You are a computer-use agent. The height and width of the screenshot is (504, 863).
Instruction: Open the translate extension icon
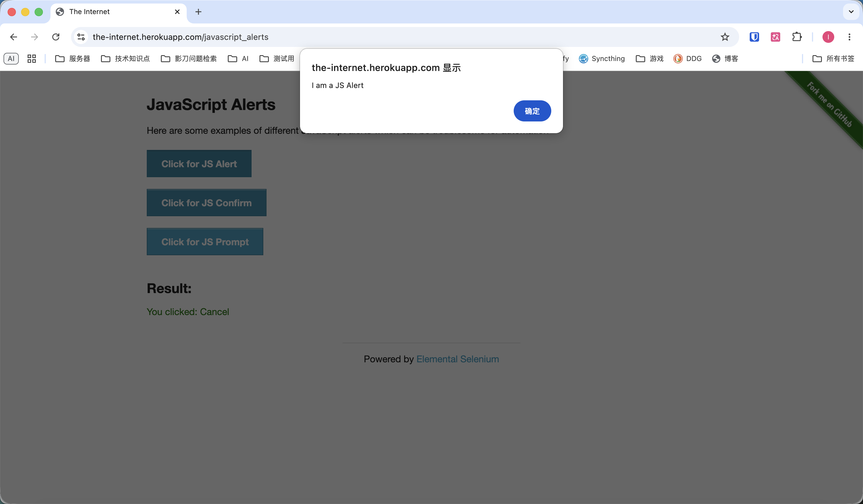point(775,37)
